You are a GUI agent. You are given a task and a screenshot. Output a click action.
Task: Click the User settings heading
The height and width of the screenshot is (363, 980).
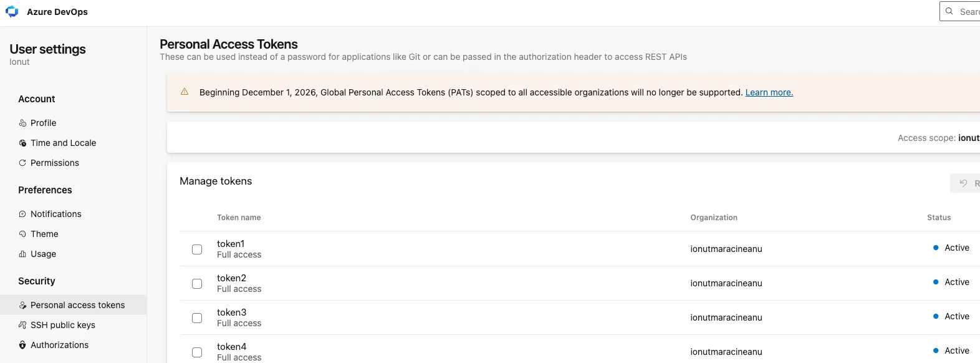pos(47,49)
